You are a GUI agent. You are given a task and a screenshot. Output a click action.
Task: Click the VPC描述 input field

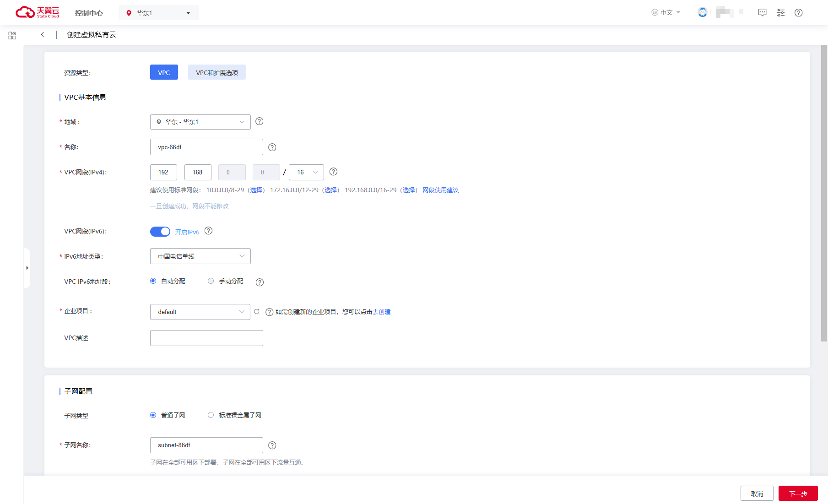(x=206, y=338)
